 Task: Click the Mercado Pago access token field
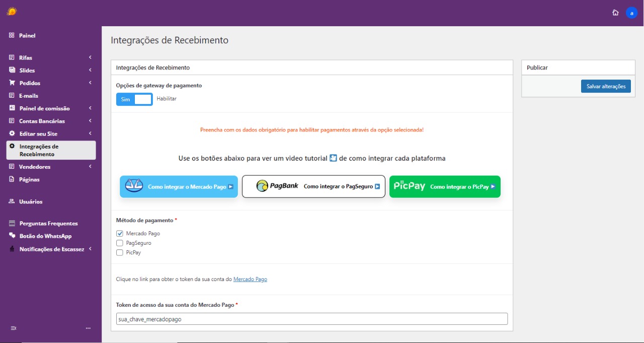(311, 319)
